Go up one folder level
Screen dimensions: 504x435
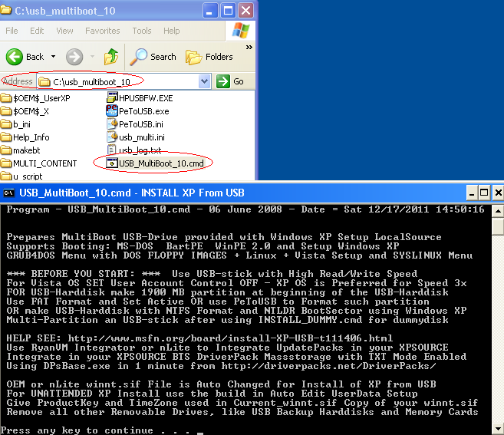pyautogui.click(x=111, y=57)
